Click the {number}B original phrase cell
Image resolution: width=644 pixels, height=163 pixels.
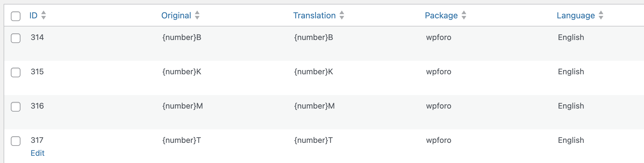(182, 37)
